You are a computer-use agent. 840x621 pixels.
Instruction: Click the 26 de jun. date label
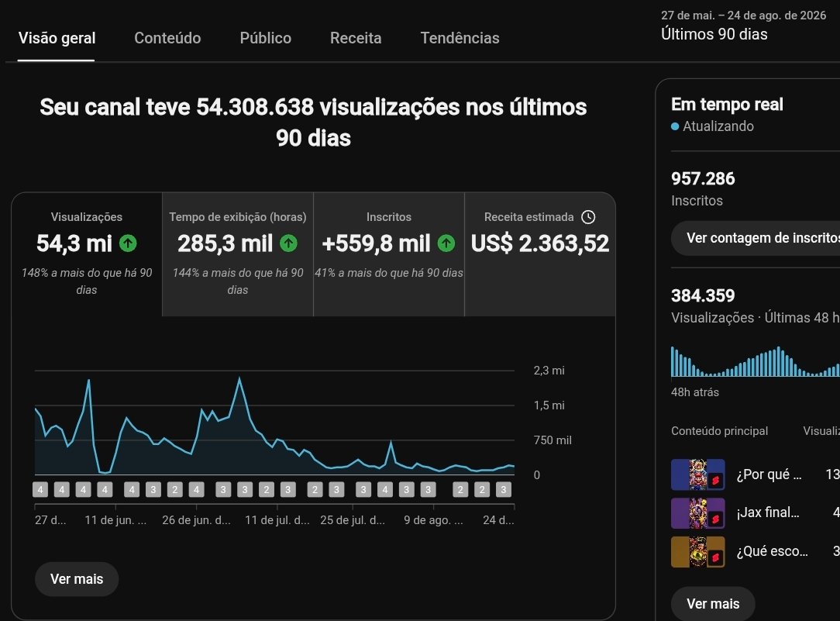click(x=197, y=520)
